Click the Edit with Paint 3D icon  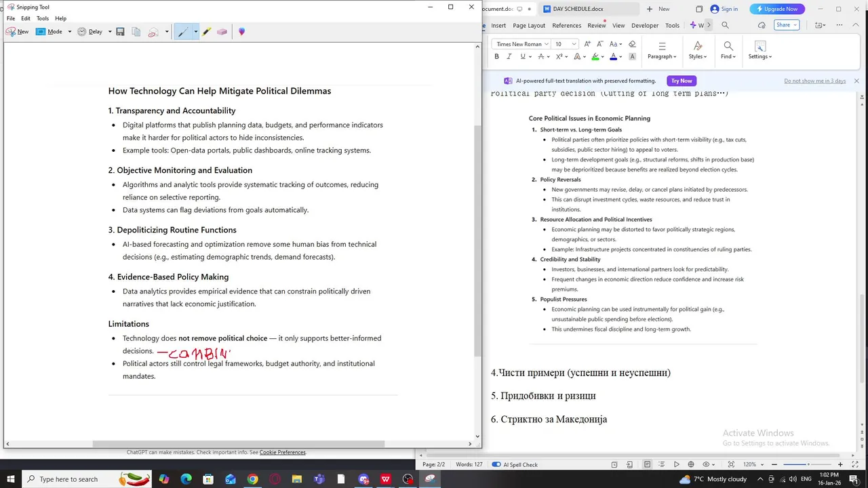point(241,31)
